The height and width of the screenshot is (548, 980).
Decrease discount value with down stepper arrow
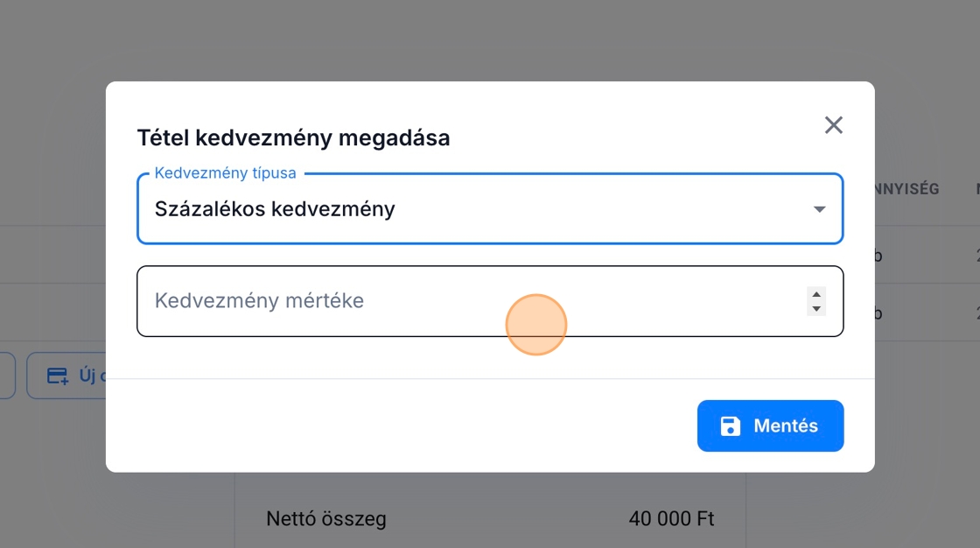point(816,309)
